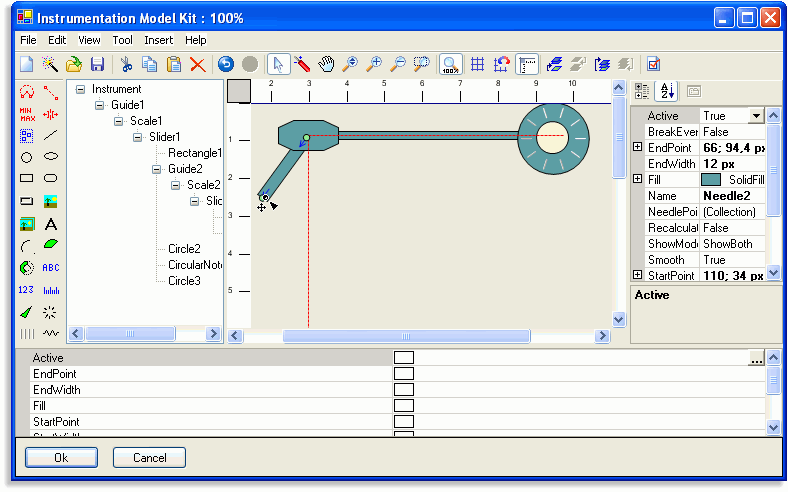Open the Active value dropdown arrow
Screen dimensions: 788x492
756,116
